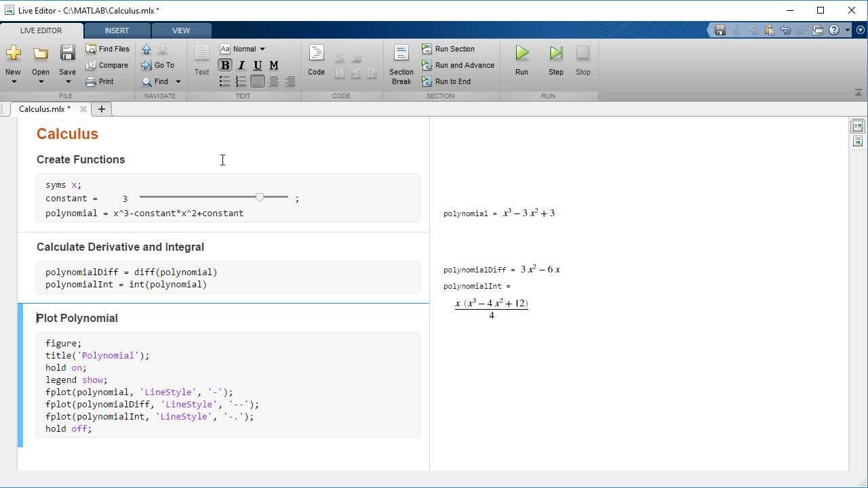
Task: Click the Step icon
Action: [555, 54]
